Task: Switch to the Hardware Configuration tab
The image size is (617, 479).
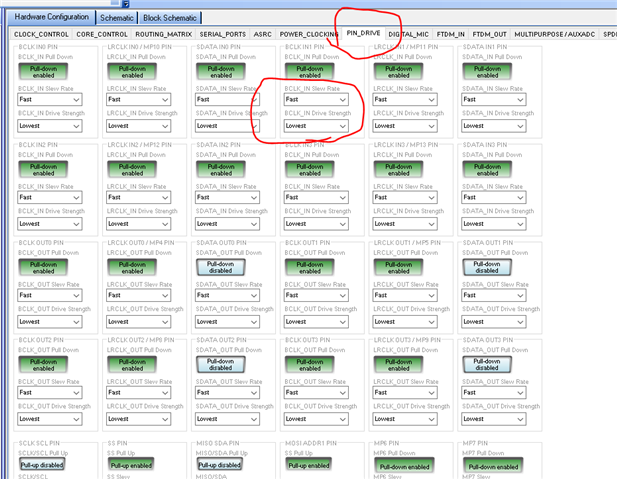Action: point(51,17)
